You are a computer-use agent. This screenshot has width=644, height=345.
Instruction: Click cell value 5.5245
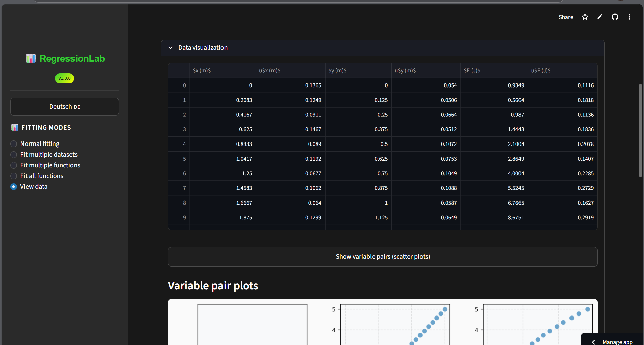tap(494, 188)
